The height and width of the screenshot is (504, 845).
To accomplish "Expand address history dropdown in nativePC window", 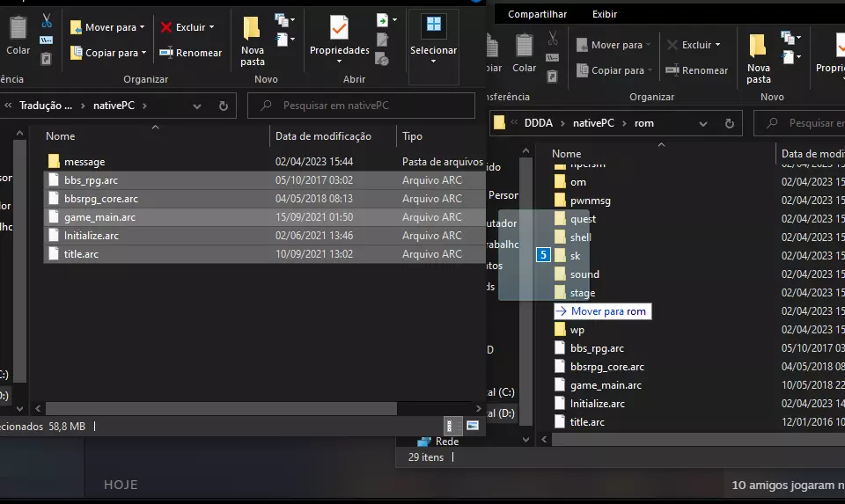I will point(197,106).
